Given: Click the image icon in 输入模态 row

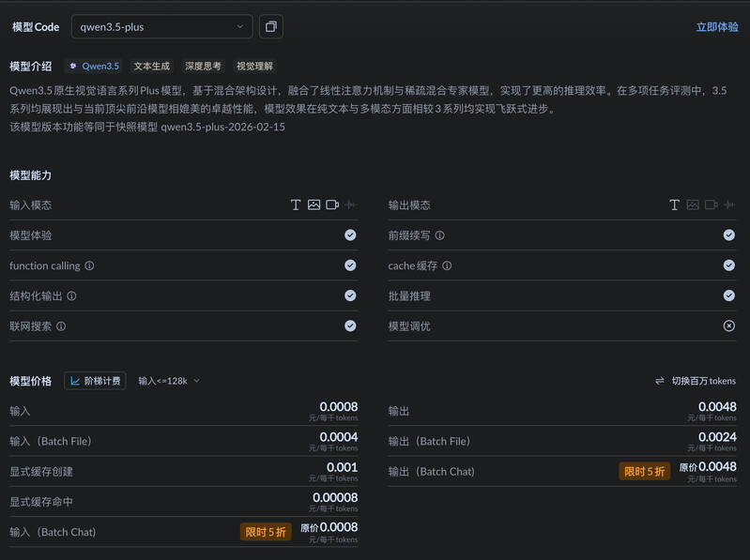Looking at the screenshot, I should (314, 205).
